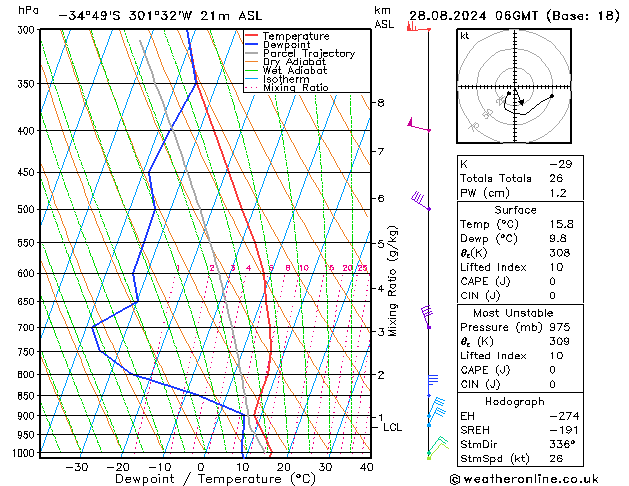629x486 pixels.
Task: Click the '-30' temperature axis tick label
Action: click(x=76, y=467)
